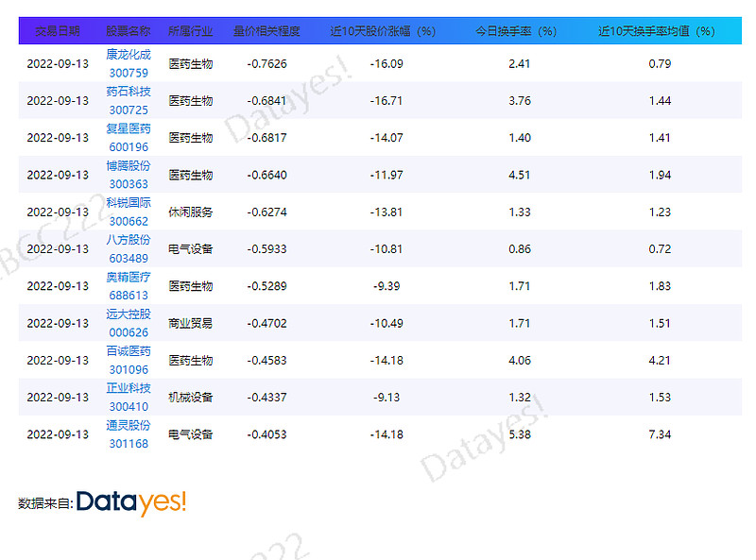The width and height of the screenshot is (756, 560).
Task: Select turnover value 5.38
Action: tap(519, 434)
